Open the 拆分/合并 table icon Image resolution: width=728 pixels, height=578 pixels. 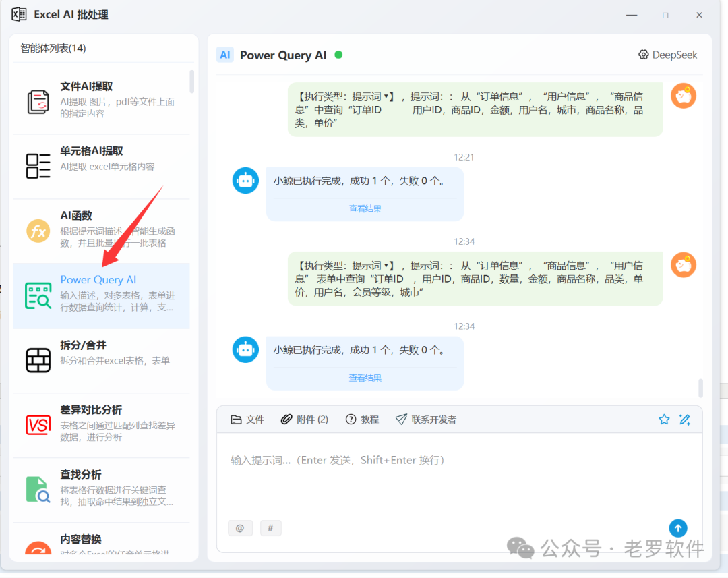click(38, 360)
